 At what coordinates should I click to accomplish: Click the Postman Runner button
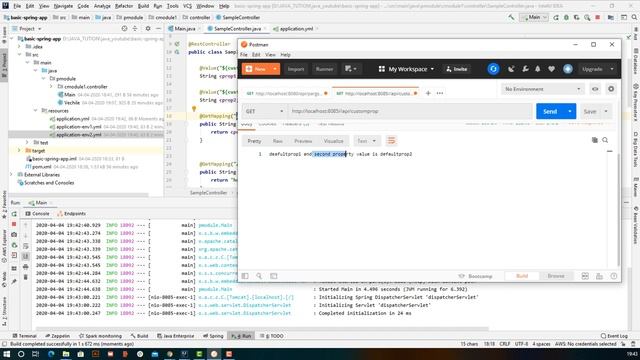[324, 69]
